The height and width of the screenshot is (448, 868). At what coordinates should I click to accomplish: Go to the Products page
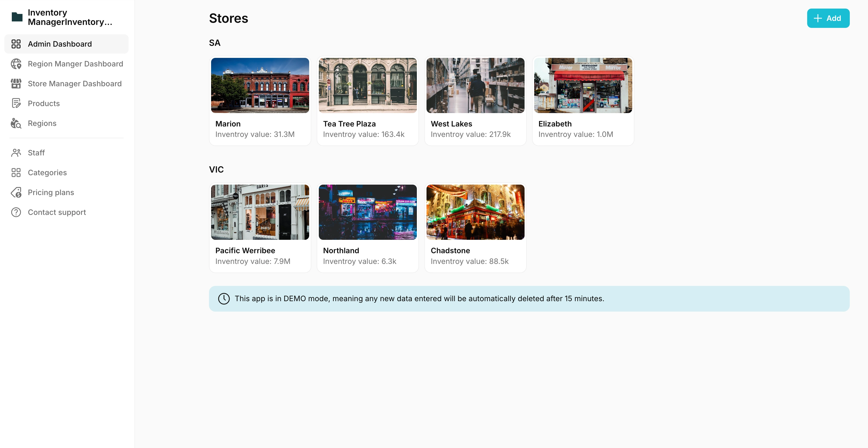coord(44,103)
